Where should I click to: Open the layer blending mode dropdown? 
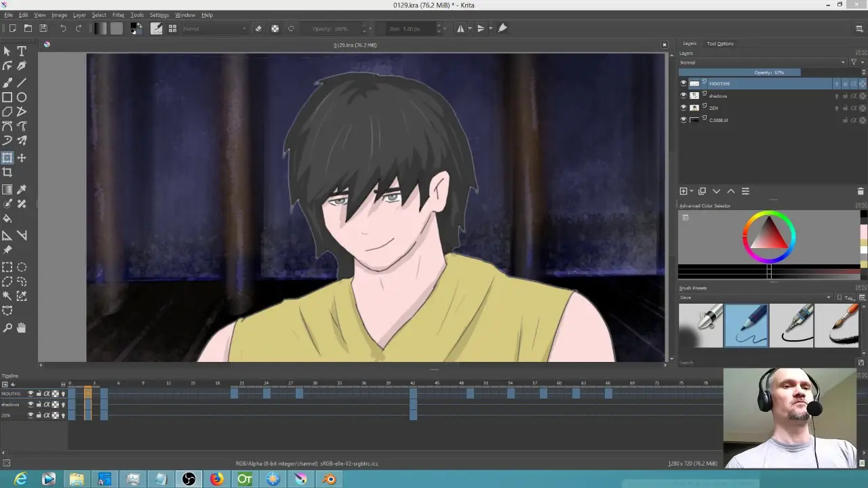pos(763,62)
